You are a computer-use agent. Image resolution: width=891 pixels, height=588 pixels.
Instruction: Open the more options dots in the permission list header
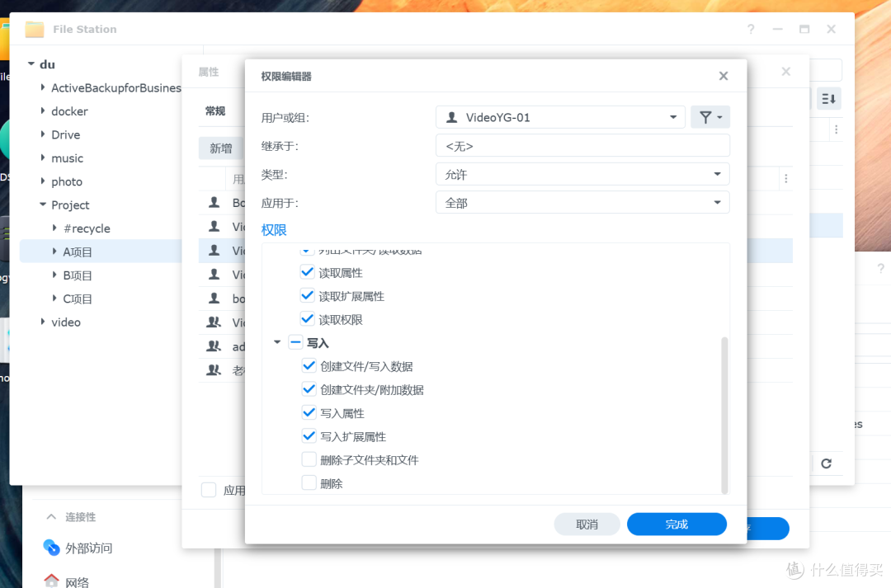pyautogui.click(x=786, y=178)
